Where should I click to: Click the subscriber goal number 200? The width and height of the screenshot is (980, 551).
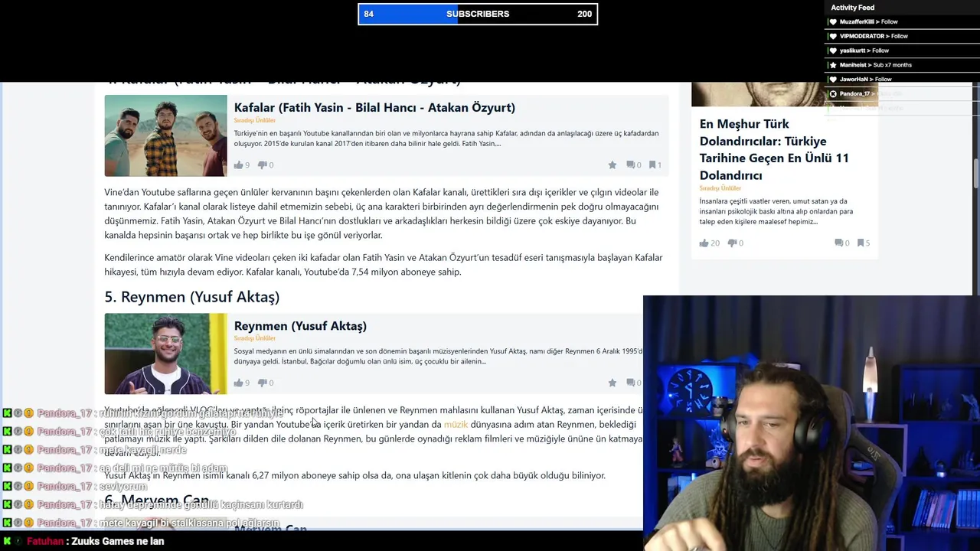point(584,14)
